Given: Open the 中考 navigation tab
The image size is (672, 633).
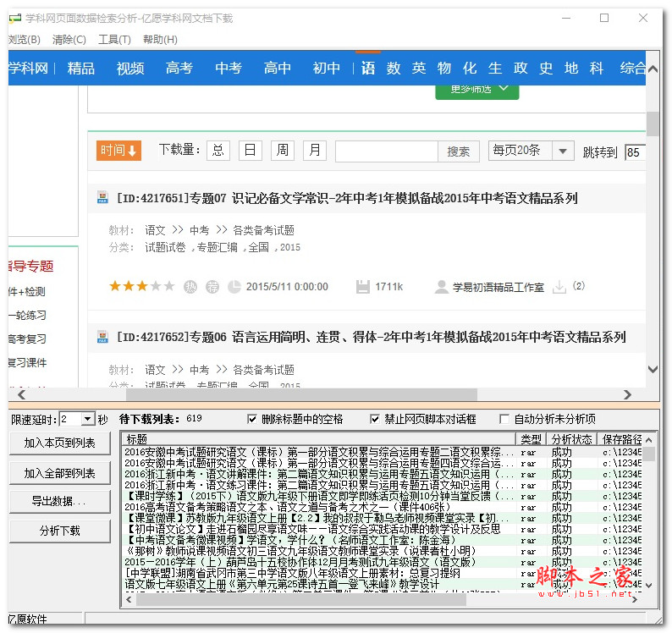Looking at the screenshot, I should tap(229, 69).
